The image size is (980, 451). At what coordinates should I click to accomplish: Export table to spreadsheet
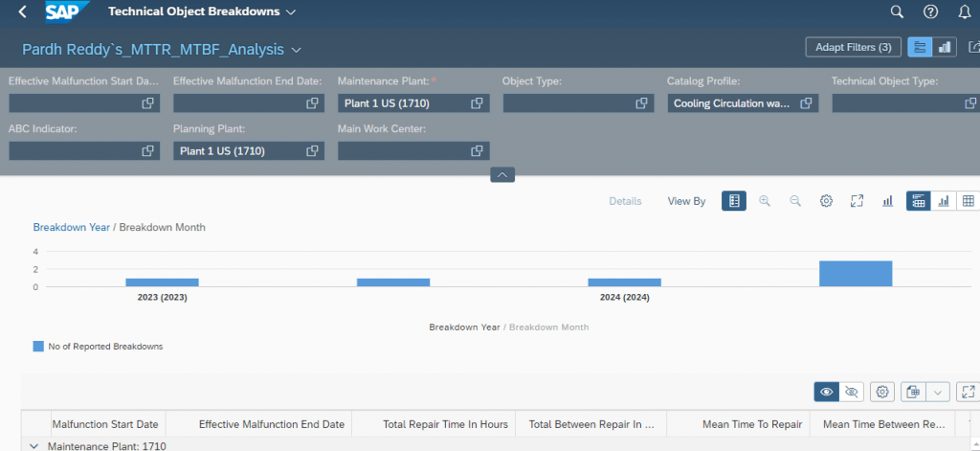[913, 393]
